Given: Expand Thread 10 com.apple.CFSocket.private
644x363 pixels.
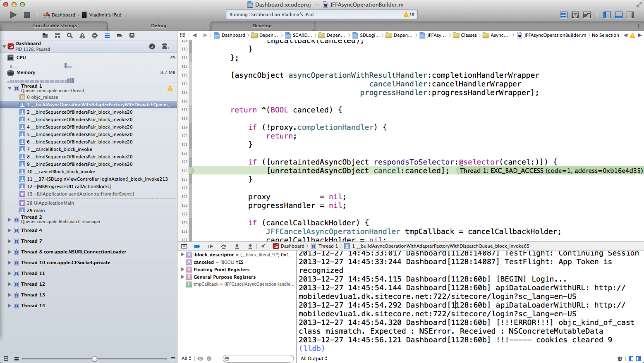Looking at the screenshot, I should [x=10, y=263].
